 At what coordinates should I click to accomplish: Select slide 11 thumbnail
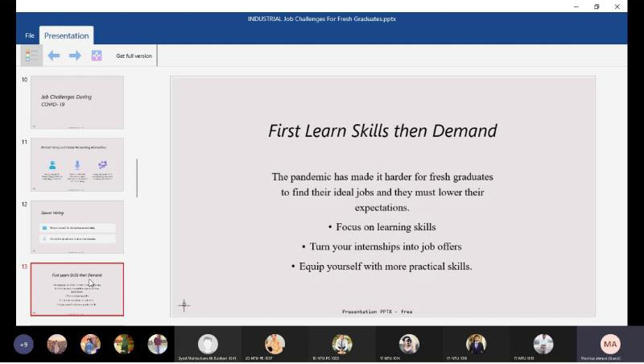point(77,164)
